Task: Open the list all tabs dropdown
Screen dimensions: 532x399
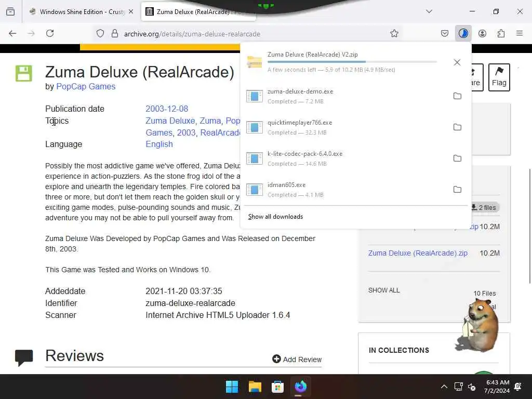Action: (x=429, y=11)
